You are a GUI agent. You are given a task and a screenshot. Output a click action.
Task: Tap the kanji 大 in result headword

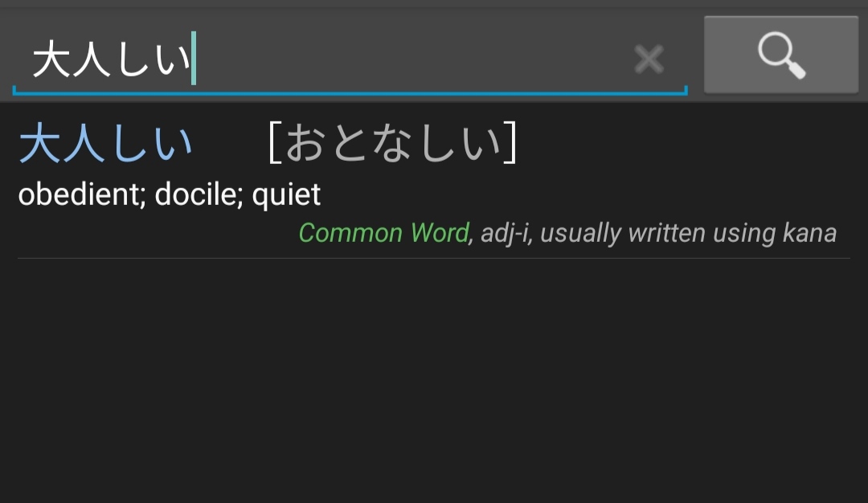click(40, 144)
